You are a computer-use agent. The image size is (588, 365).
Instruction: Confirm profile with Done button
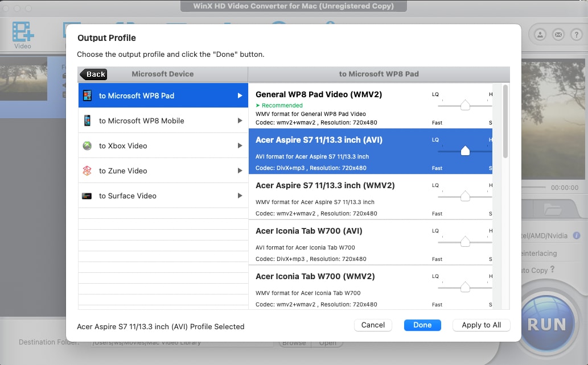coord(422,325)
